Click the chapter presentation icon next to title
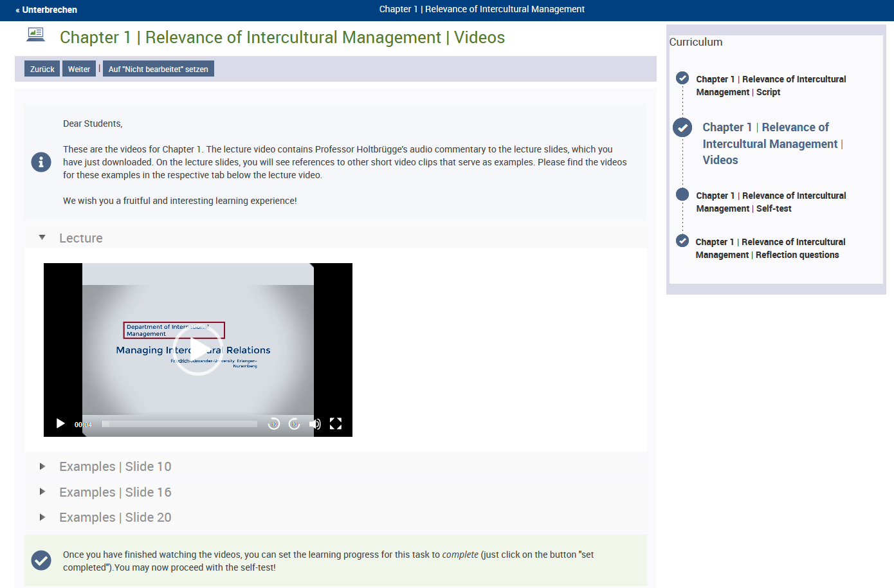This screenshot has height=588, width=894. 36,35
